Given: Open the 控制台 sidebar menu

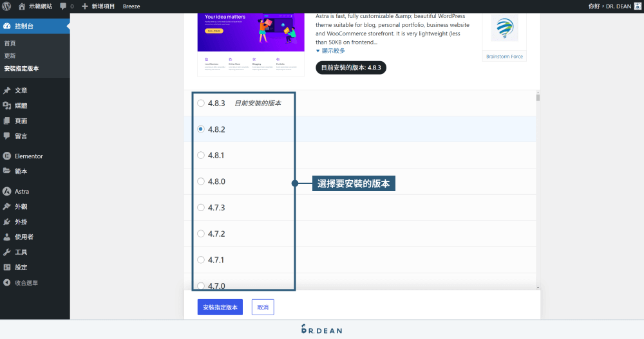Looking at the screenshot, I should tap(35, 26).
